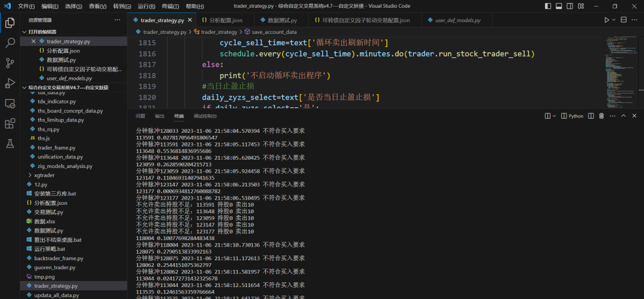The width and height of the screenshot is (644, 299).
Task: Toggle primary side bar visibility
Action: click(548, 6)
